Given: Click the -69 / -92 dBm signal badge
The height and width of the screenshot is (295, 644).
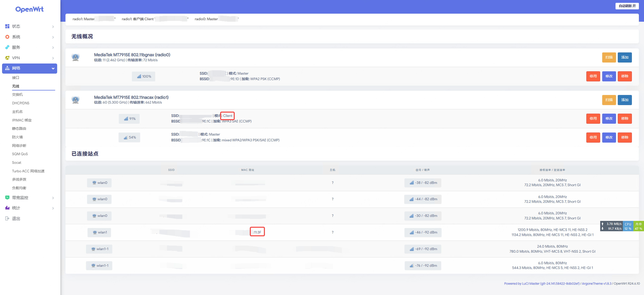Looking at the screenshot, I should point(423,249).
